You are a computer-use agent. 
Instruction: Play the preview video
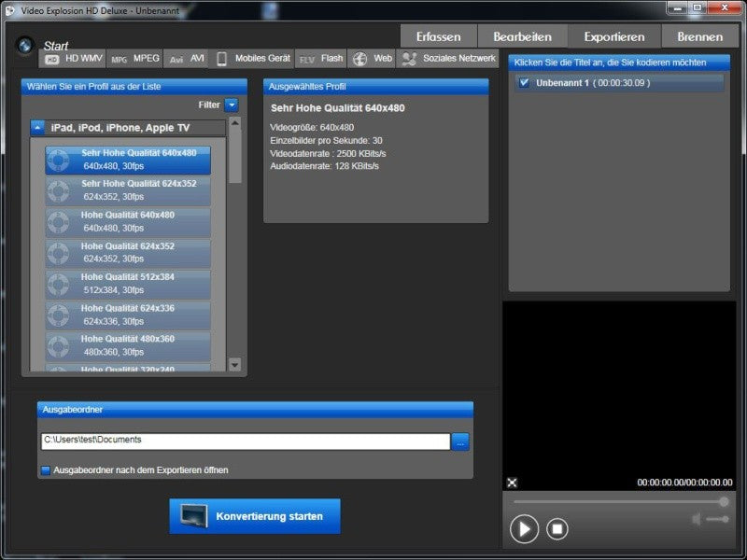tap(524, 529)
